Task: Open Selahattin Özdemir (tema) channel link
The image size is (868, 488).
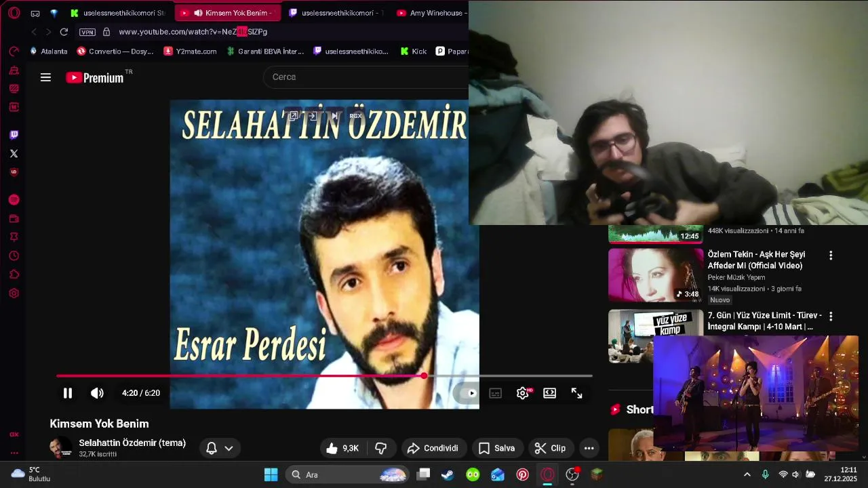Action: pos(132,443)
